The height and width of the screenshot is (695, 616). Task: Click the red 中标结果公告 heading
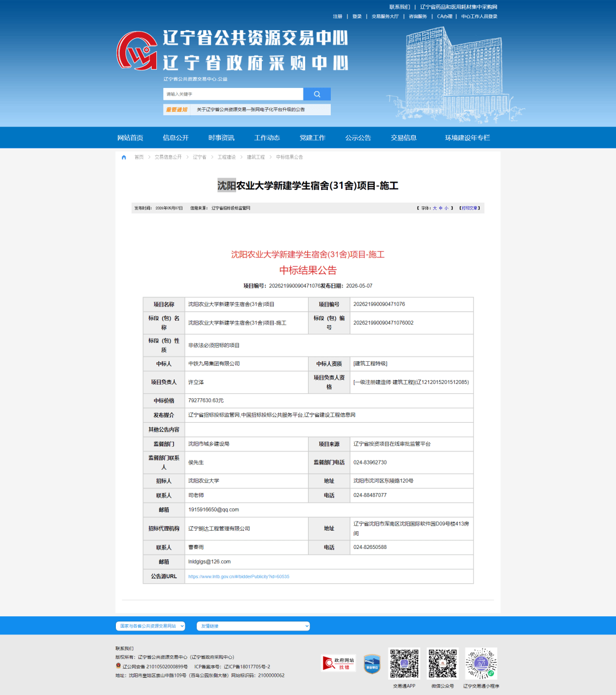(x=308, y=270)
